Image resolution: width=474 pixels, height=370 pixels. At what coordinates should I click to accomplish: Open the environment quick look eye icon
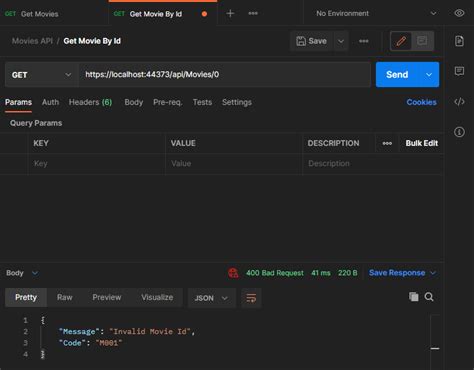click(x=459, y=13)
